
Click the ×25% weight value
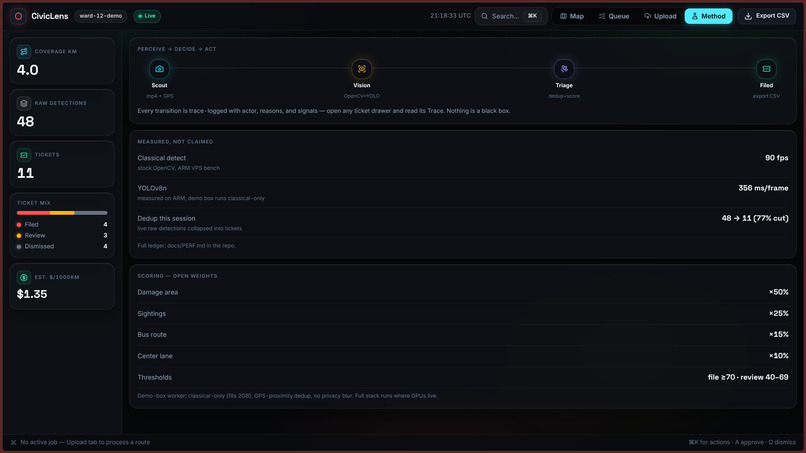779,314
